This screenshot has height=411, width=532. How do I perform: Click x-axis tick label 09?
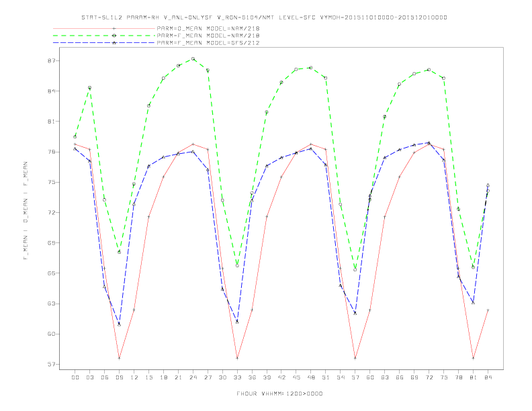coord(119,377)
